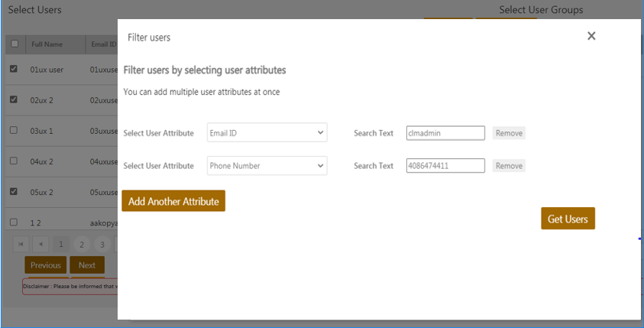Close the Filter users dialog

pyautogui.click(x=591, y=36)
